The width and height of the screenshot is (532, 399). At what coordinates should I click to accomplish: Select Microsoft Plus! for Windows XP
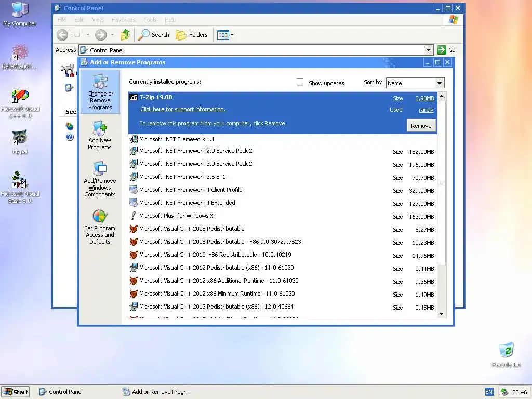(x=283, y=216)
